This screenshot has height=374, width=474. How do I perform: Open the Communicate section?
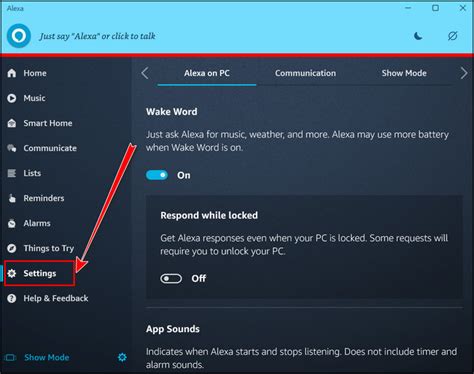point(50,148)
